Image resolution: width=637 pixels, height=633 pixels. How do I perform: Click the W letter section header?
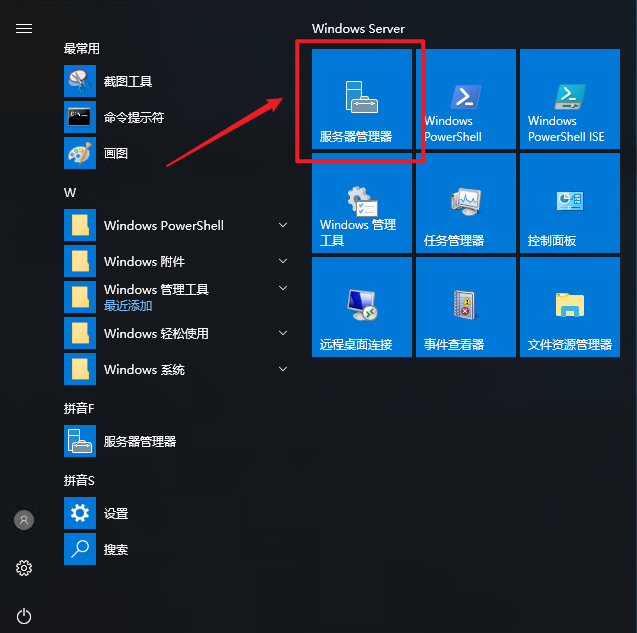click(x=70, y=193)
